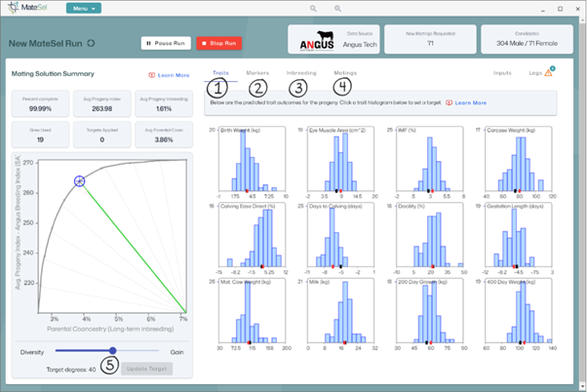
Task: Click the Logs warning triangle icon
Action: [x=550, y=71]
